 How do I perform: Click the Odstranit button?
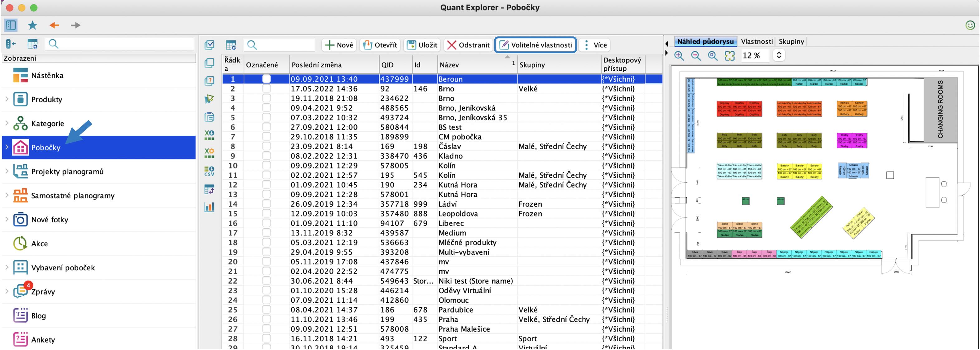pos(468,45)
